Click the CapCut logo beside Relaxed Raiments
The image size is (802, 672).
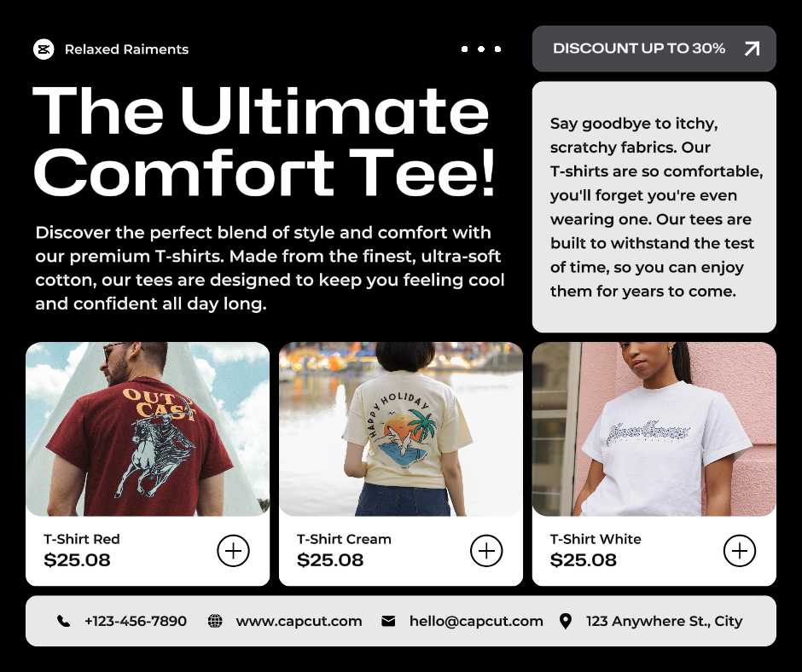[44, 49]
